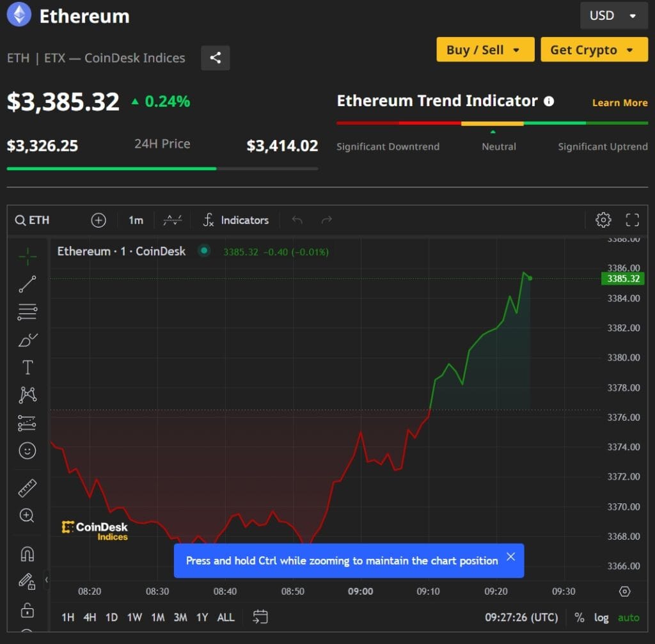Open the 1m interval selector
The image size is (655, 644).
(x=136, y=220)
